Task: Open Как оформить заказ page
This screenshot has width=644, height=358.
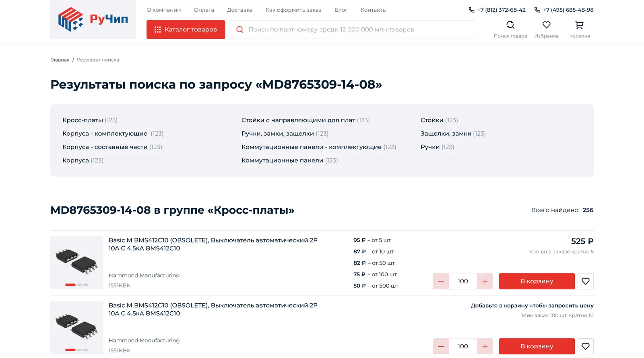Action: tap(293, 10)
